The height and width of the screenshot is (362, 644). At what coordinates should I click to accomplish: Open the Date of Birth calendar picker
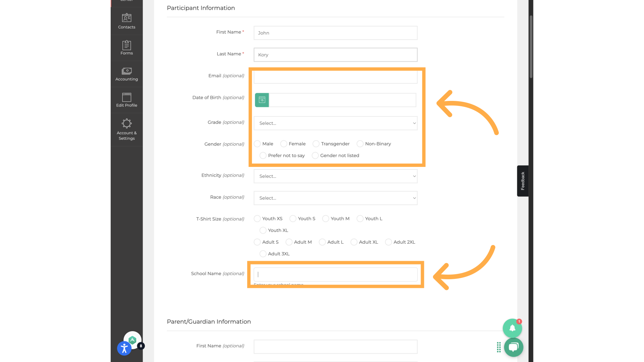tap(262, 100)
